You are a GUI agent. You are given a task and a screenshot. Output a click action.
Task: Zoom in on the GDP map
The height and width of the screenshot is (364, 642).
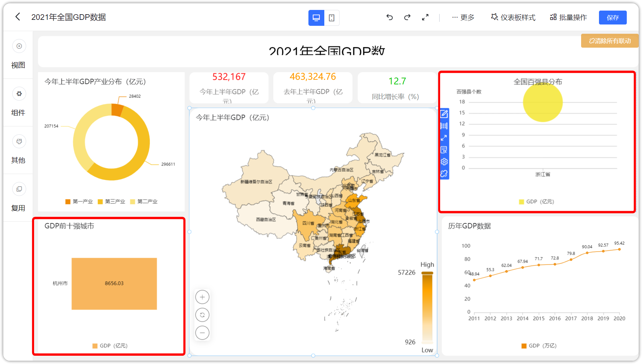(x=202, y=297)
